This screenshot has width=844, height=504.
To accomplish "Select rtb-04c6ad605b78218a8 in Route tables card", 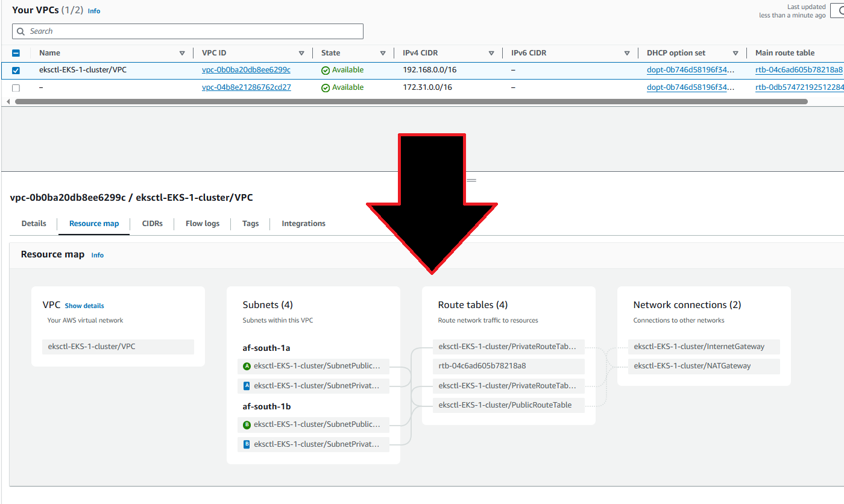I will point(509,366).
